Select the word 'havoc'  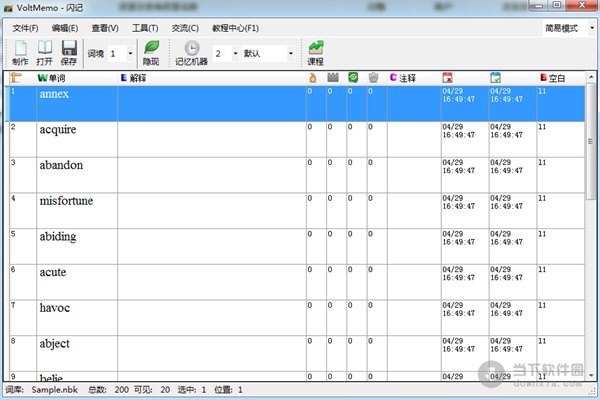coord(55,308)
